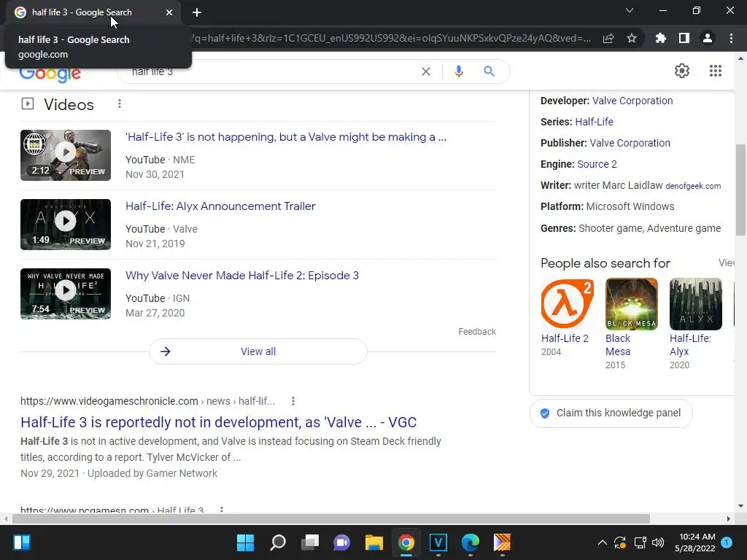Image resolution: width=747 pixels, height=560 pixels.
Task: Open Microsoft Edge from taskbar
Action: (471, 542)
